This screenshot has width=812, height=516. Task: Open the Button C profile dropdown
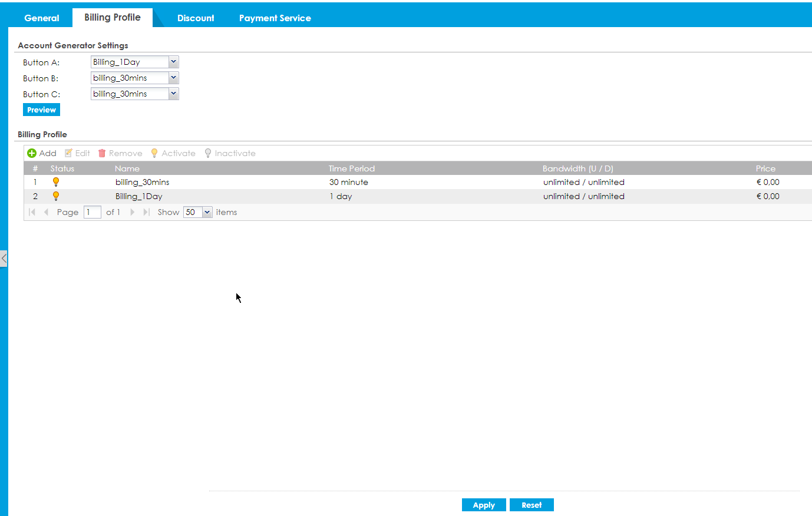pos(173,94)
